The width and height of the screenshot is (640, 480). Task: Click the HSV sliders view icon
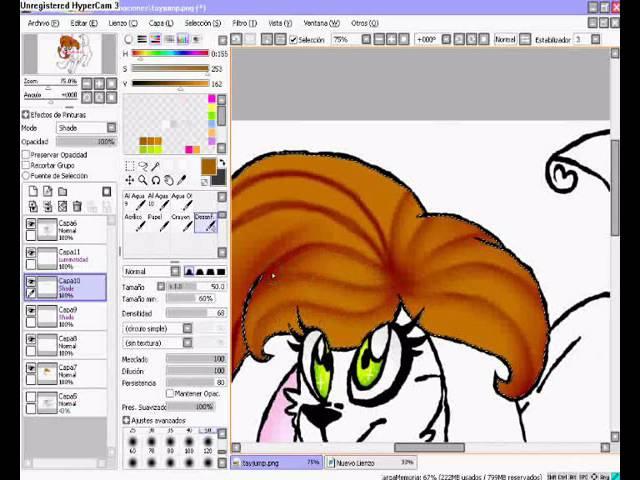pos(156,39)
